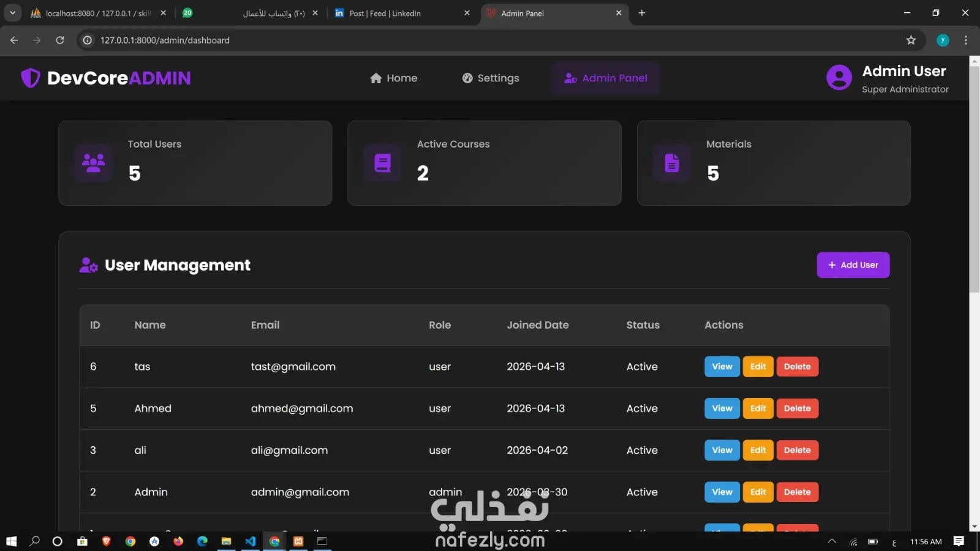Open the Settings nav item
Viewport: 980px width, 551px height.
491,78
